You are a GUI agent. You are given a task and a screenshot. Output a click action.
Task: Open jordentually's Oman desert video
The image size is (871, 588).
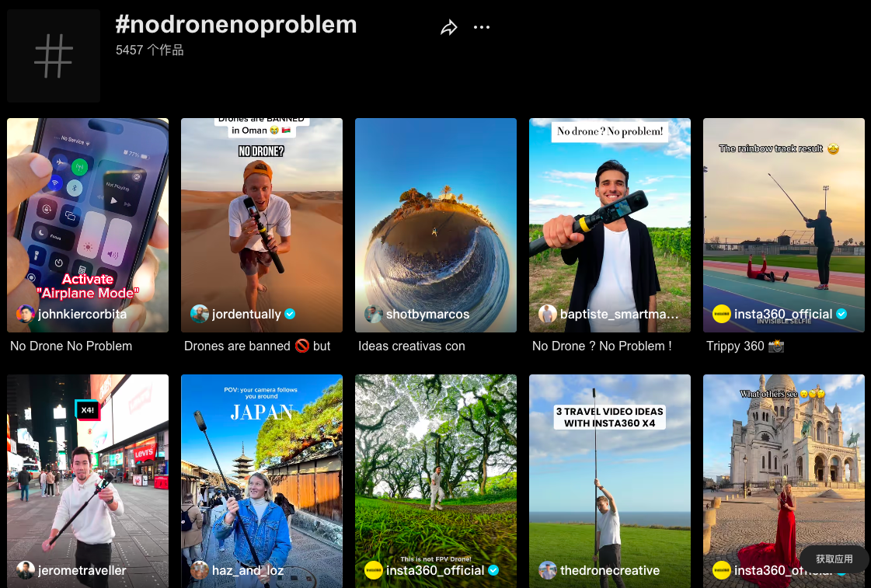(x=262, y=225)
